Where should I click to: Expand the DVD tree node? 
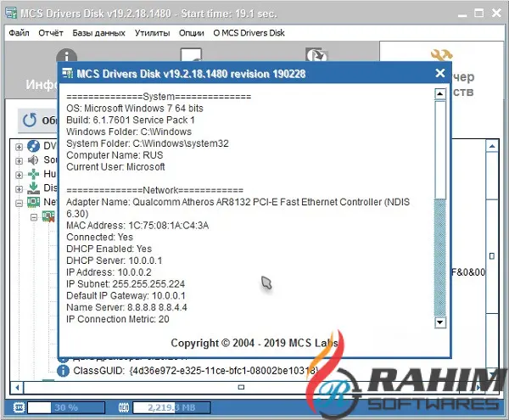click(20, 147)
